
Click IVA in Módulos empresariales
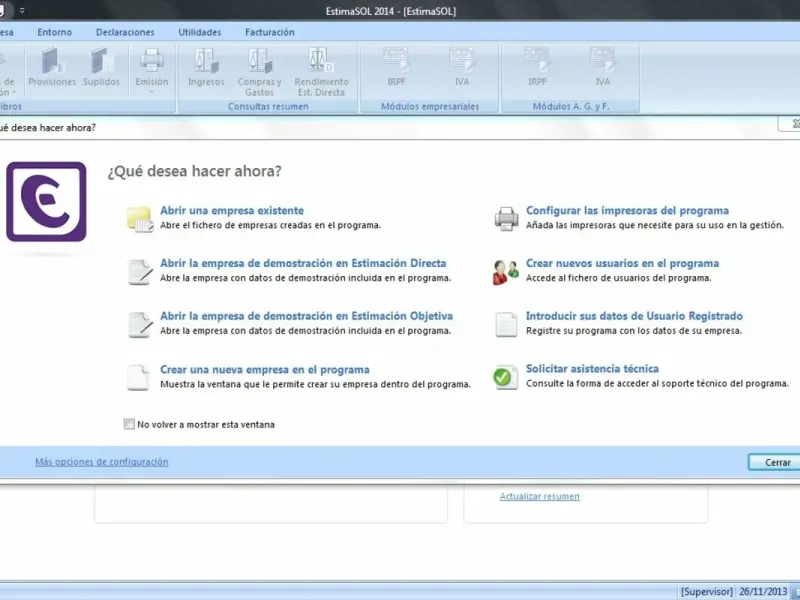coord(462,67)
